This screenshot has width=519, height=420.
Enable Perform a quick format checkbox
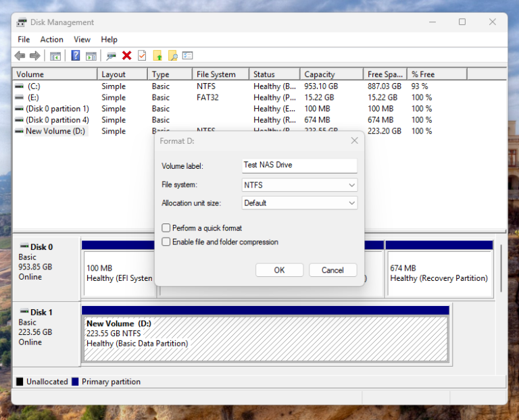click(166, 228)
